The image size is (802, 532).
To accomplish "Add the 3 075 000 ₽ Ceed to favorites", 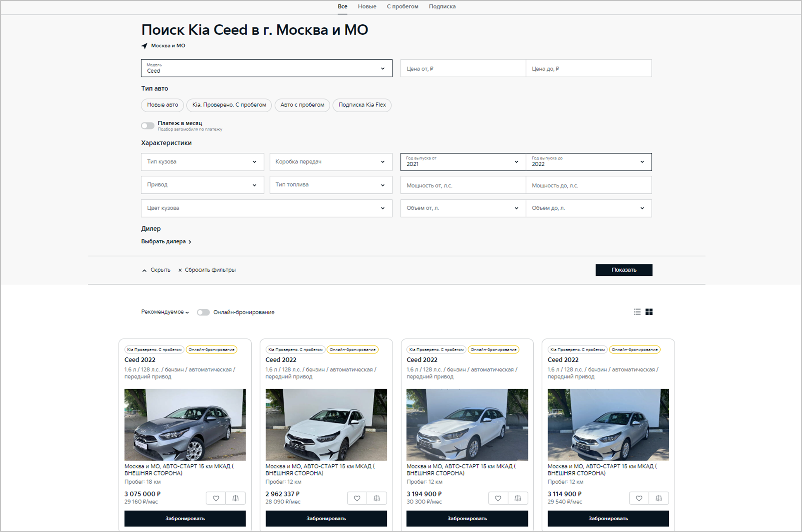I will [216, 498].
